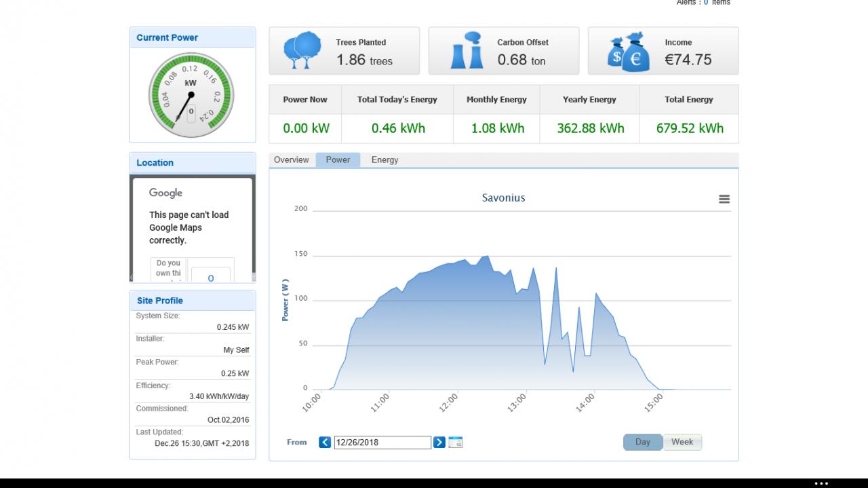
Task: Click the Dec.26 15:30 last updated timestamp
Action: (x=202, y=443)
